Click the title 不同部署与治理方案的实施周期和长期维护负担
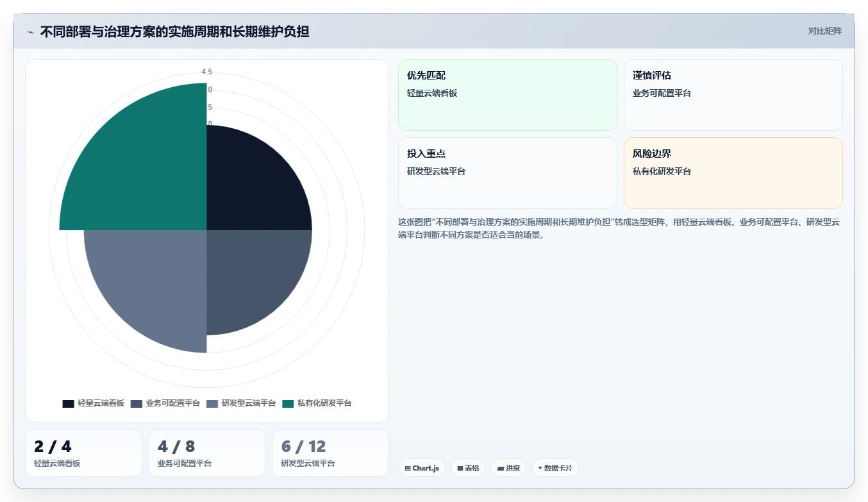The height and width of the screenshot is (502, 868). click(174, 31)
